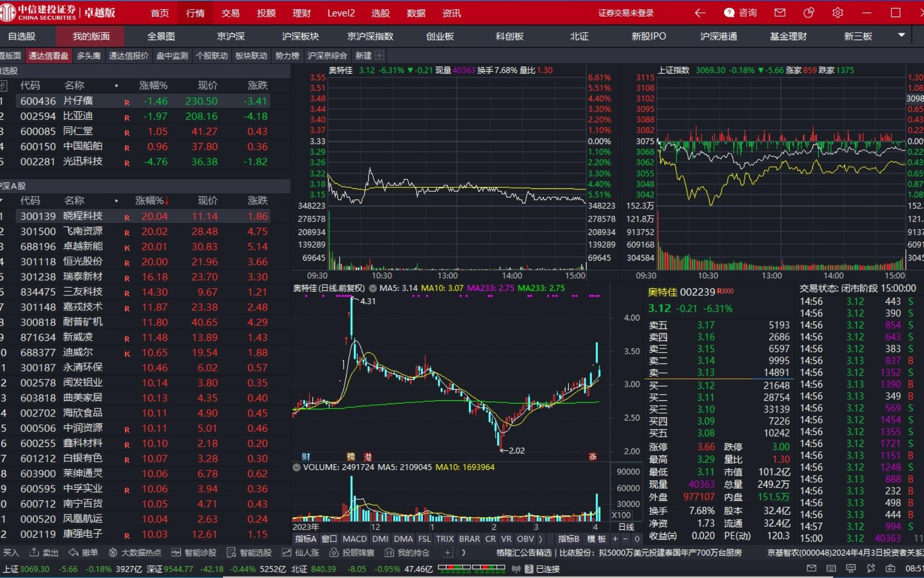924x578 pixels.
Task: Open 智能选股 smart stock picker
Action: click(249, 552)
